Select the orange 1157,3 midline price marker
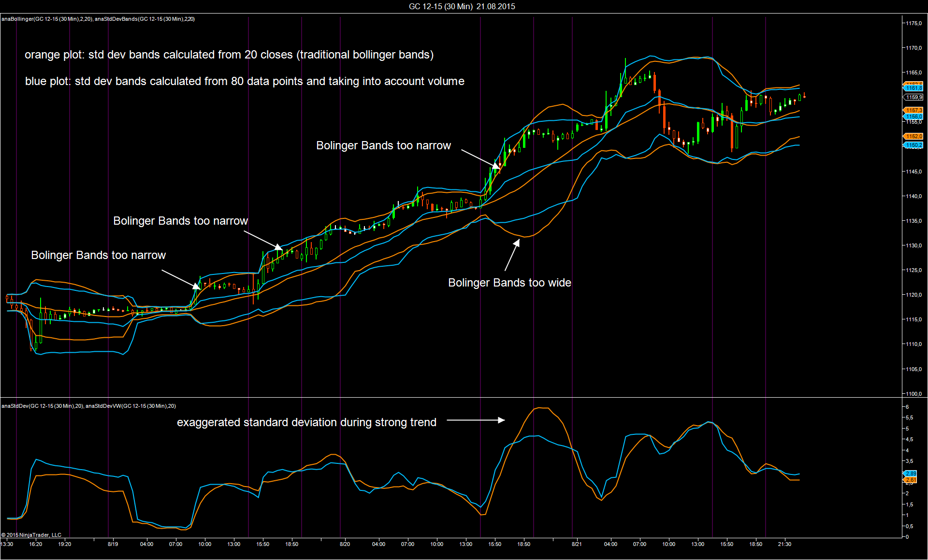Viewport: 928px width, 560px height. tap(913, 111)
